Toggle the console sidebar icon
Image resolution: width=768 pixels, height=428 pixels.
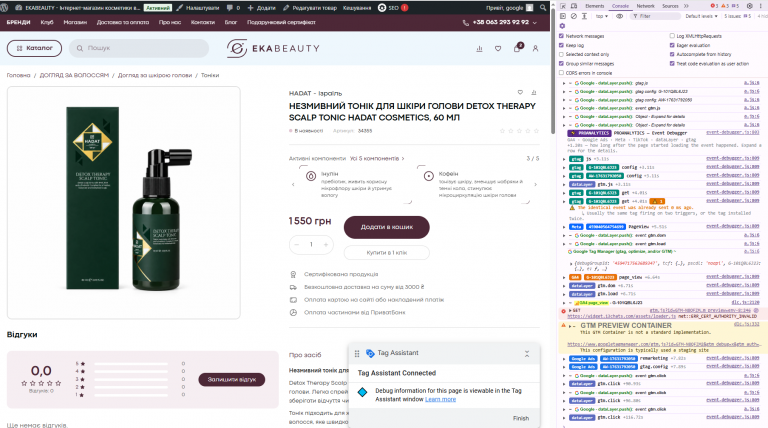(563, 16)
